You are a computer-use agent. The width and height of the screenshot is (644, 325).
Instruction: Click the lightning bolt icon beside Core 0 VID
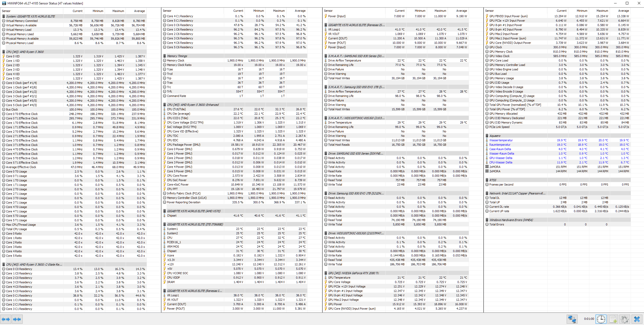point(4,56)
